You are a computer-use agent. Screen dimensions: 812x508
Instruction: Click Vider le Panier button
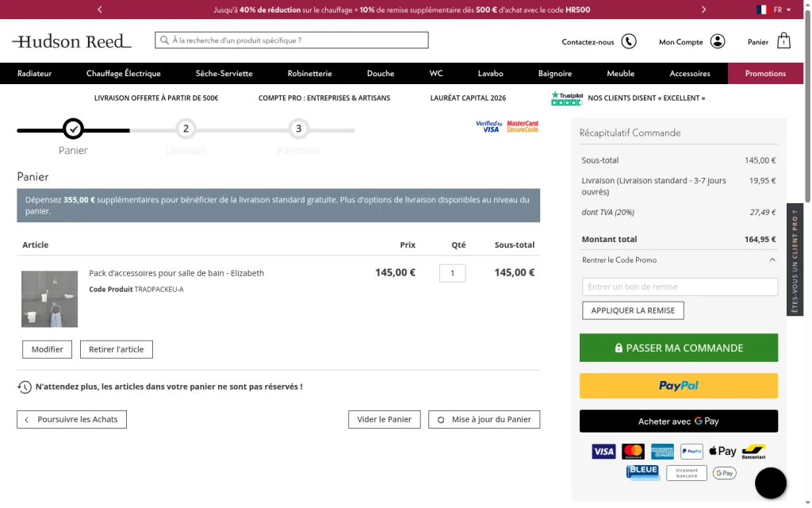[x=385, y=419]
